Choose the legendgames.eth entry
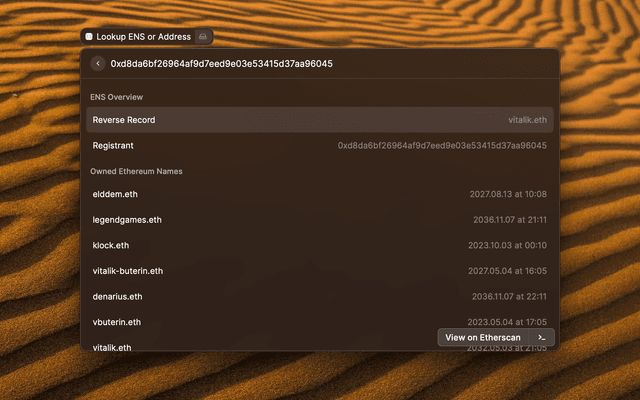Viewport: 640px width, 400px height. pos(127,220)
